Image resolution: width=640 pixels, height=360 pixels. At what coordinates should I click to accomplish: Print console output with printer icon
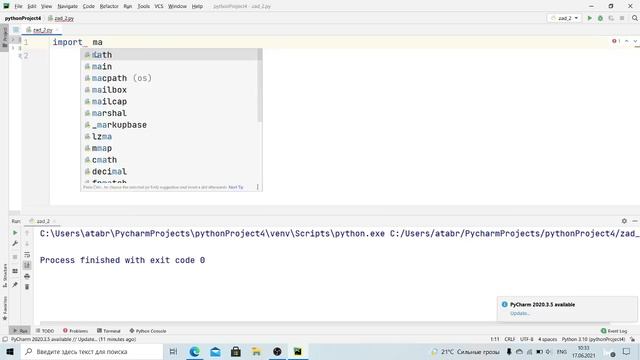[x=27, y=276]
